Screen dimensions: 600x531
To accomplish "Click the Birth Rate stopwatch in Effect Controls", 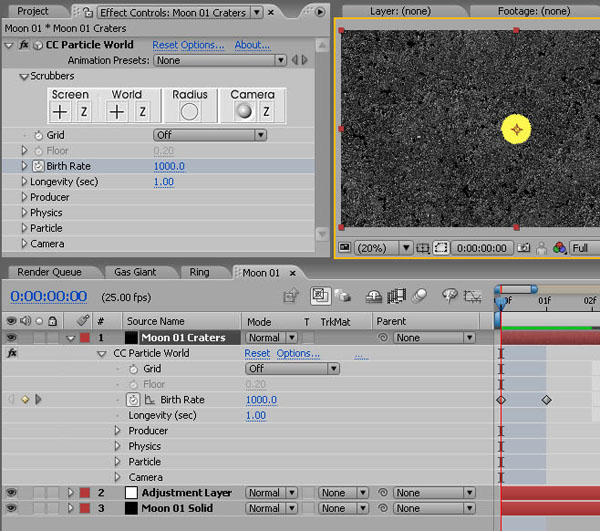I will (38, 166).
